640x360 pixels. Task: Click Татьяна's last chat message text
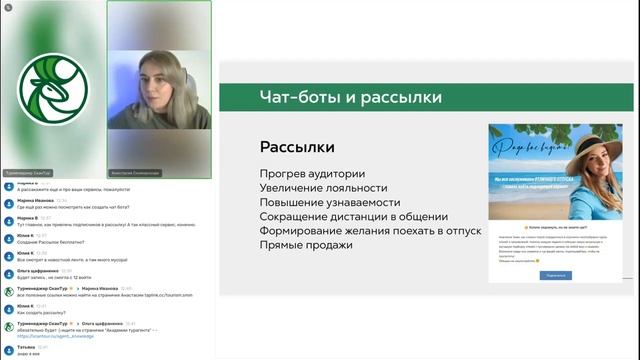click(x=28, y=354)
